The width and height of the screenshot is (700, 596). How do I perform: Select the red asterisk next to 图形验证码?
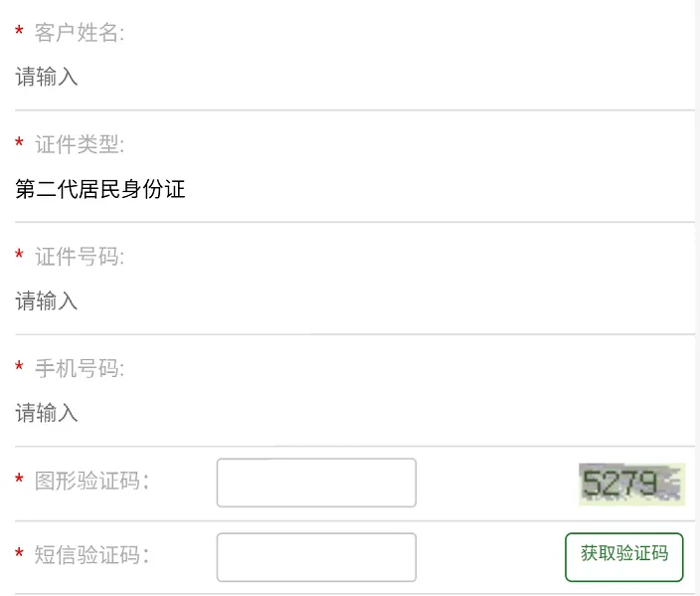coord(20,483)
